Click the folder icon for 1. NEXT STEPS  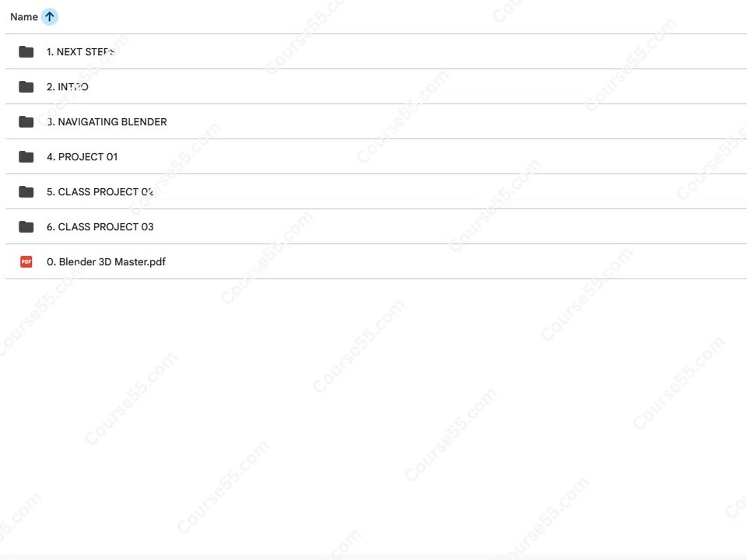pyautogui.click(x=26, y=51)
